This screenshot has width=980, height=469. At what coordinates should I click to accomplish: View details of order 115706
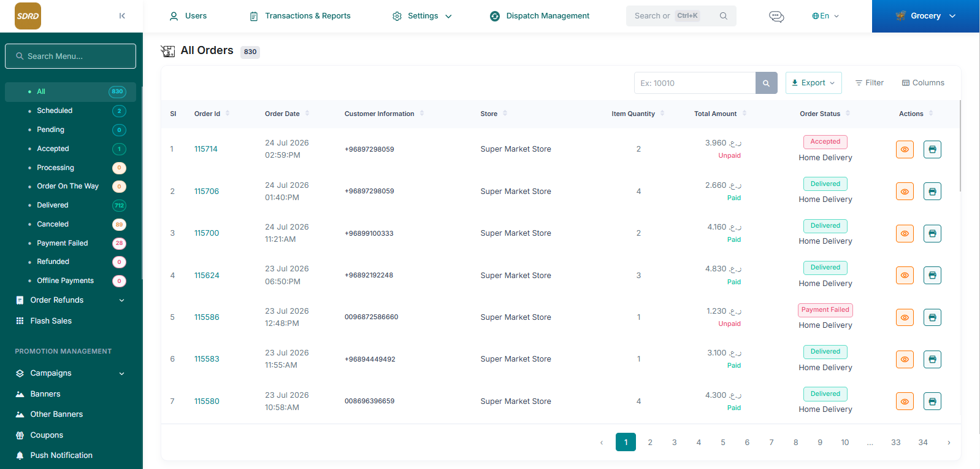pos(905,192)
